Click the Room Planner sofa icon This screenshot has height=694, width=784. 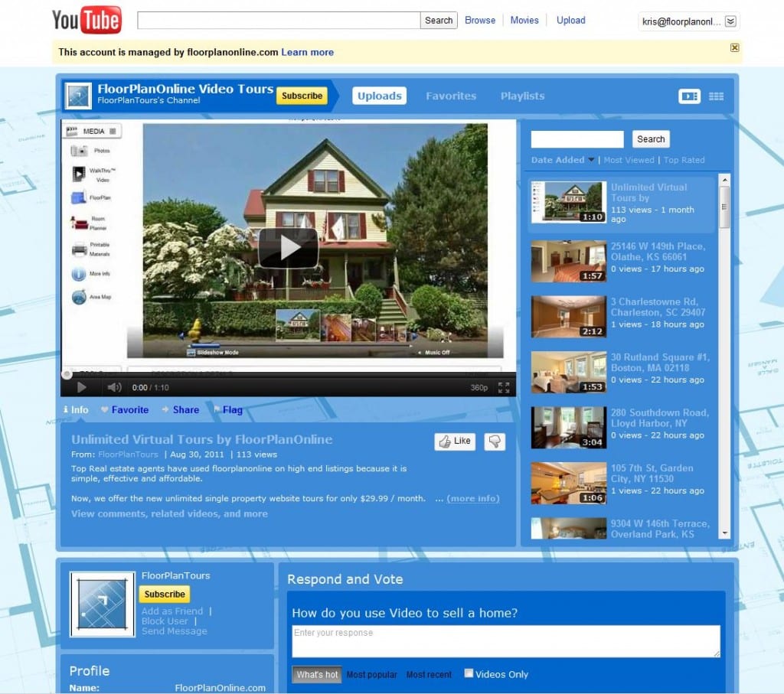coord(79,223)
